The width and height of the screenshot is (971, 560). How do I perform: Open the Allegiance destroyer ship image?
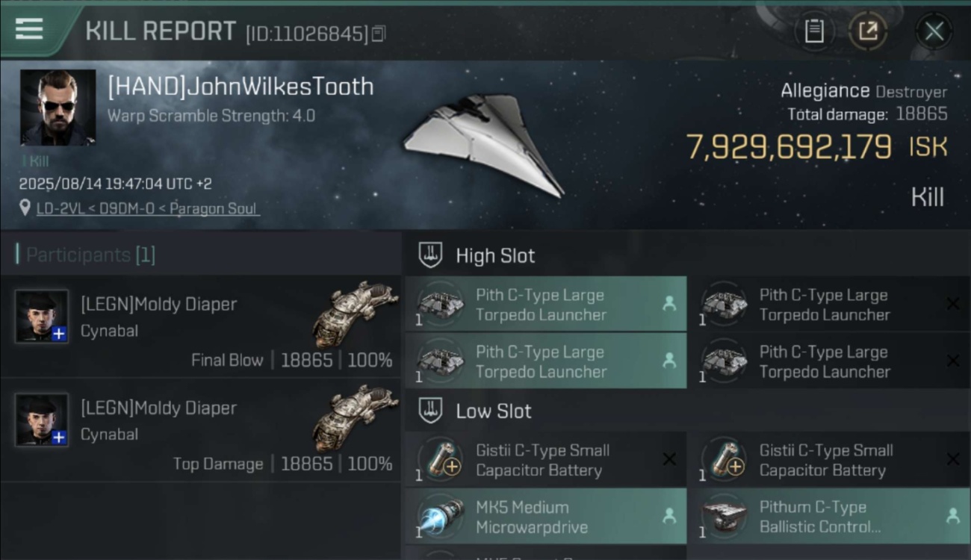[484, 144]
